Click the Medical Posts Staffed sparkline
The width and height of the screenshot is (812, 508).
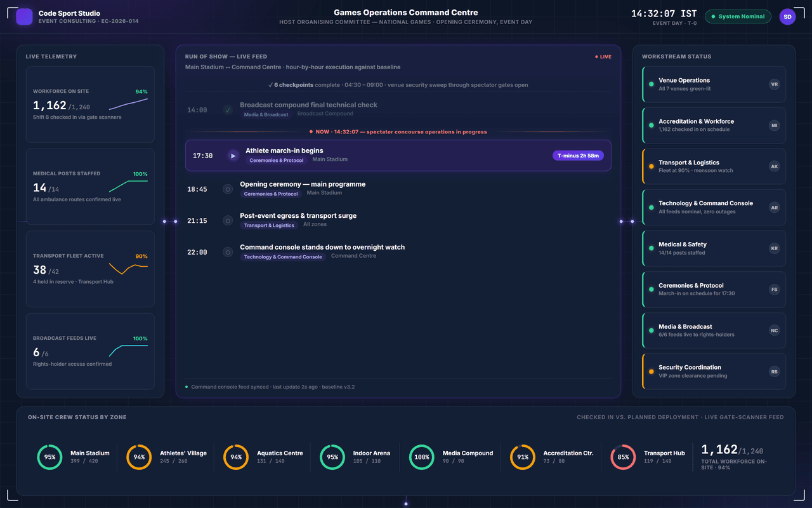click(128, 186)
